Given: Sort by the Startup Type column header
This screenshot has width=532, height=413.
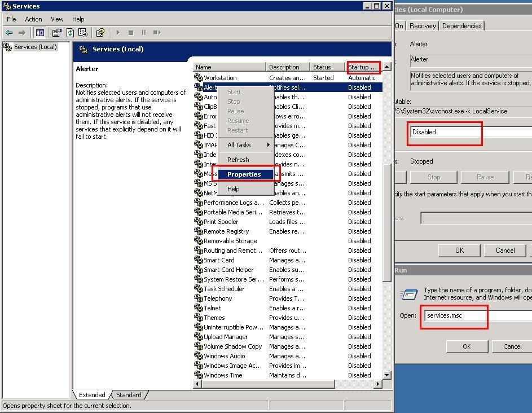Looking at the screenshot, I should click(363, 67).
